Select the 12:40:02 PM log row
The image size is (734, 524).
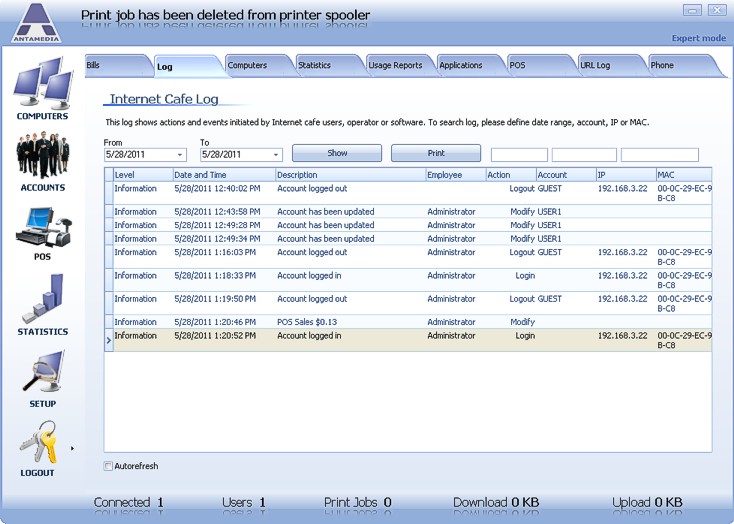coord(408,193)
